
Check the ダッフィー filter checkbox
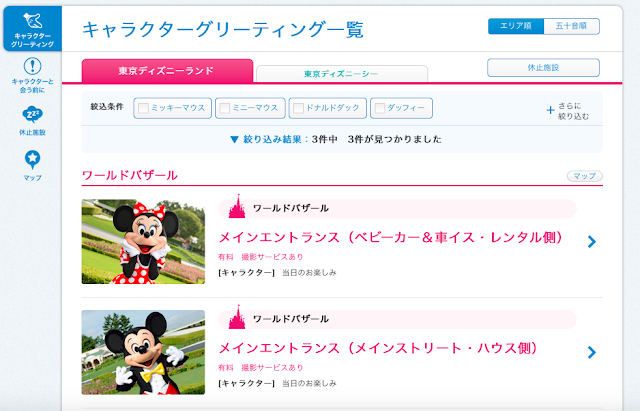tap(380, 108)
